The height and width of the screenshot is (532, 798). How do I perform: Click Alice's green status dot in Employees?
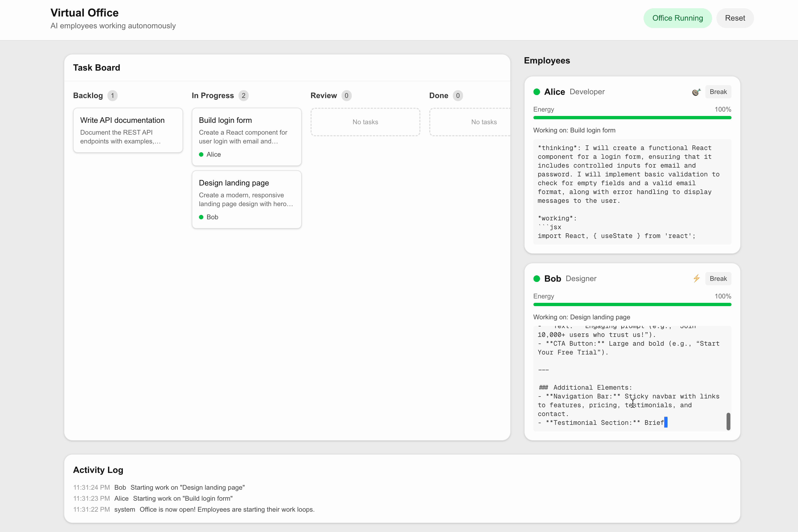[537, 92]
